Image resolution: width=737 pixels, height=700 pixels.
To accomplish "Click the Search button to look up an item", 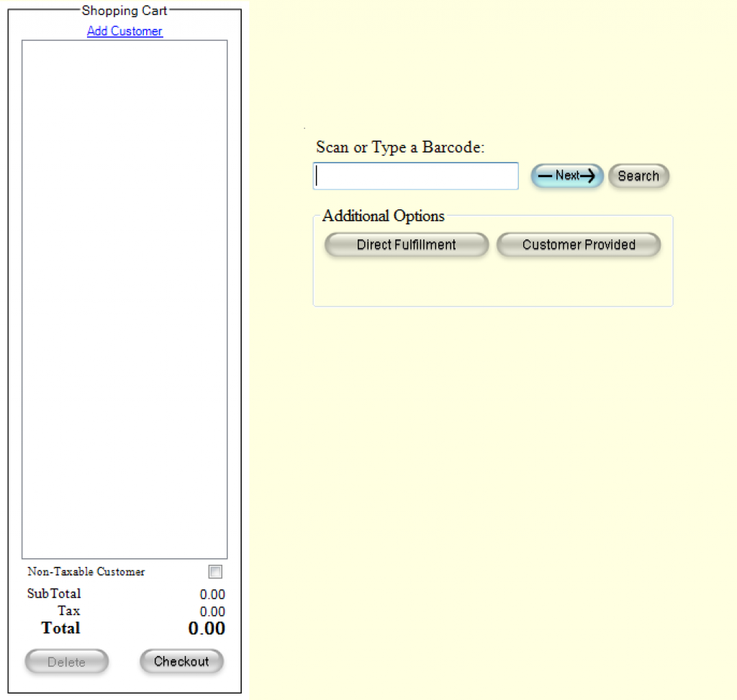I will (x=638, y=176).
